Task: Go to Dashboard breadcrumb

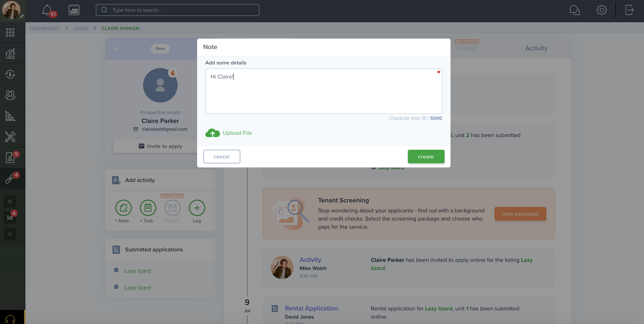Action: [45, 28]
